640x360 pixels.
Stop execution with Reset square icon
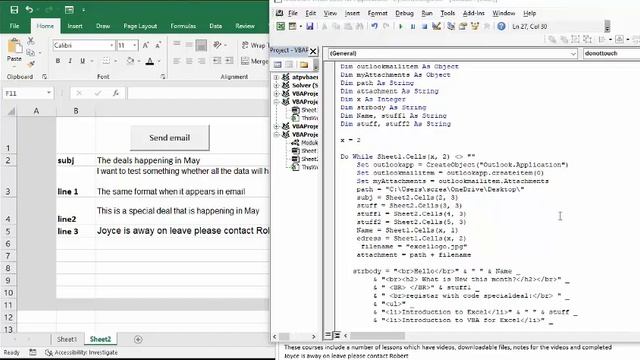coord(424,26)
